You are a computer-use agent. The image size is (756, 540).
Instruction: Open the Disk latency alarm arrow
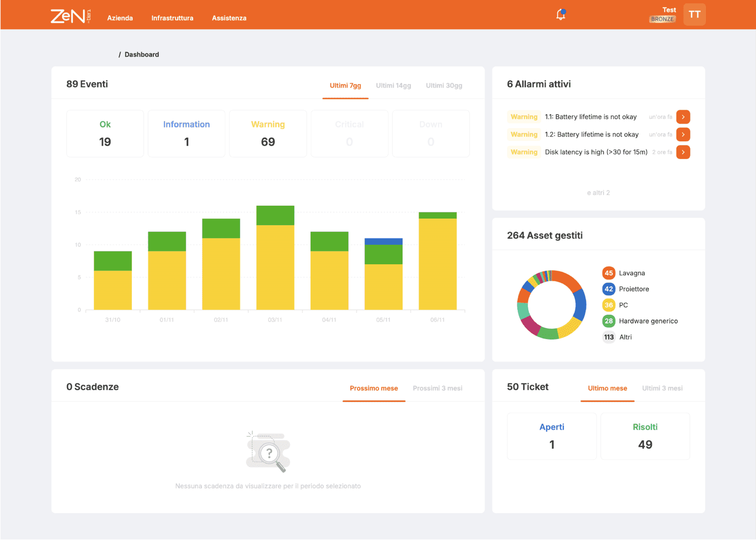[x=683, y=152]
